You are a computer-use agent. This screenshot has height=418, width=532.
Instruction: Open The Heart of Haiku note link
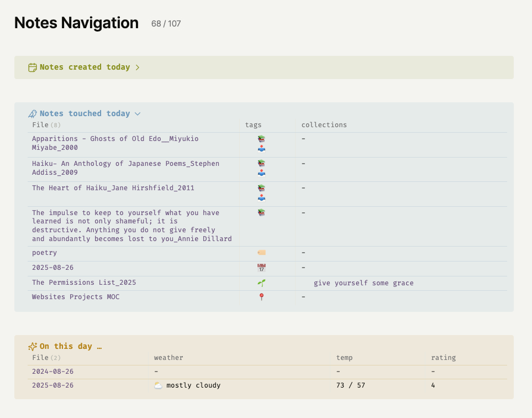[113, 188]
